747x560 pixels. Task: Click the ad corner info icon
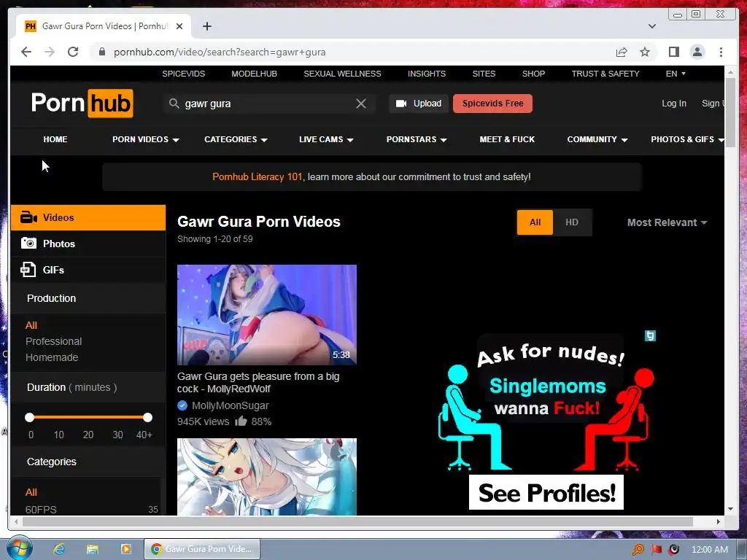[650, 335]
